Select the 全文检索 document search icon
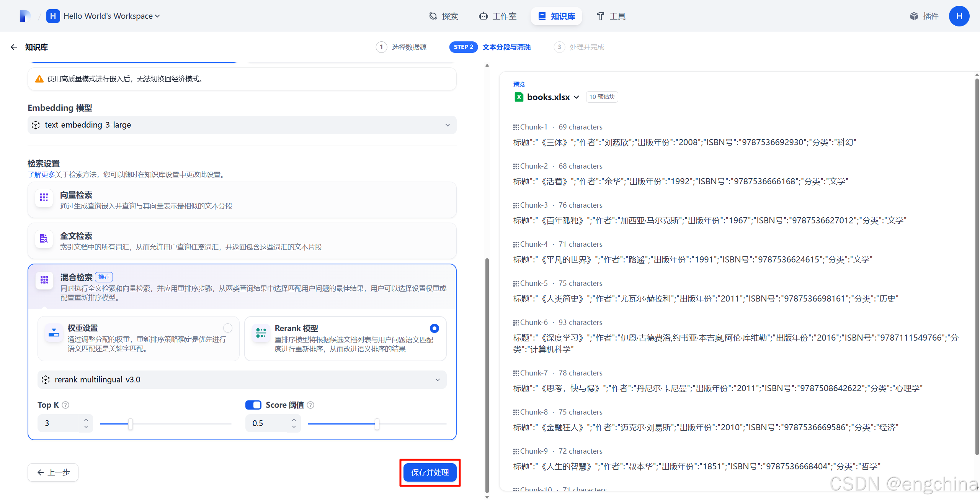The height and width of the screenshot is (500, 980). pyautogui.click(x=44, y=239)
